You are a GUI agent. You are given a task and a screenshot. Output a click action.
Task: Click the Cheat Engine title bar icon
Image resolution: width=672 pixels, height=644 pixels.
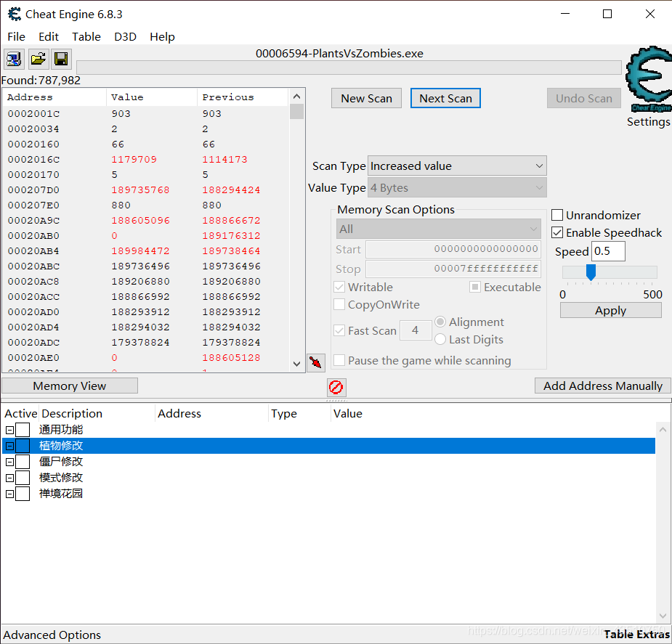[x=15, y=14]
